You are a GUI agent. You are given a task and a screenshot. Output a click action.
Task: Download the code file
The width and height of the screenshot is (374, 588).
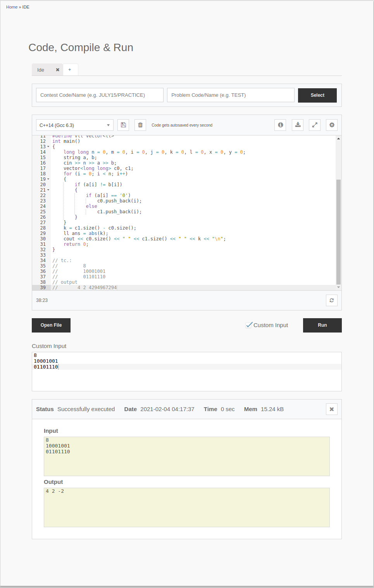[x=298, y=125]
